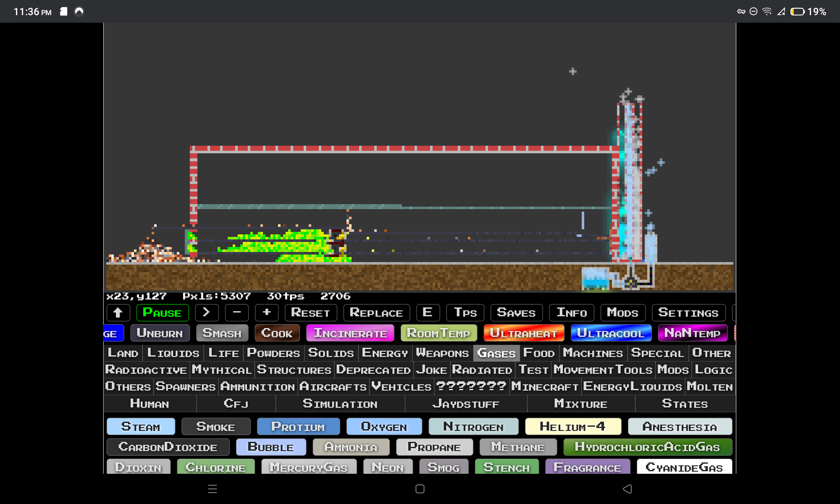Image resolution: width=840 pixels, height=504 pixels.
Task: Select the Ultracool temperature tool
Action: (x=611, y=333)
